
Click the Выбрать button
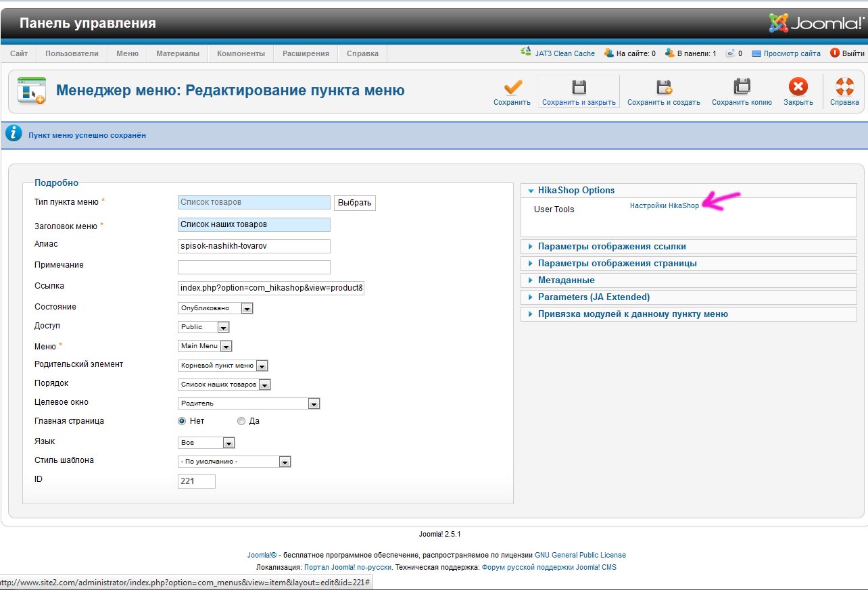pos(354,203)
